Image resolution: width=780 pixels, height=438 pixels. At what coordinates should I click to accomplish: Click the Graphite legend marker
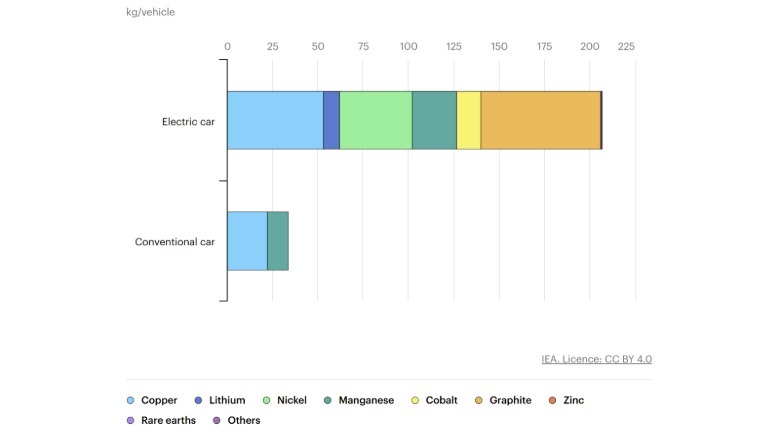tap(479, 400)
